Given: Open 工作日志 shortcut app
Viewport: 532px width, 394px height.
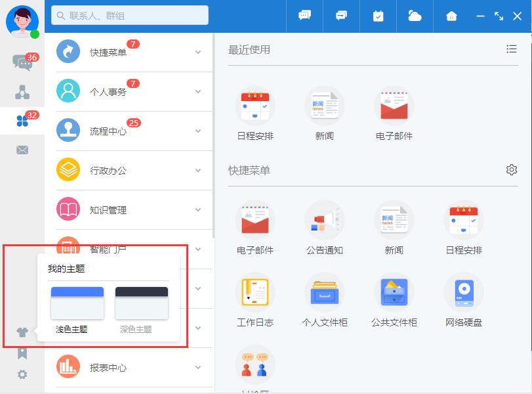Looking at the screenshot, I should coord(255,299).
